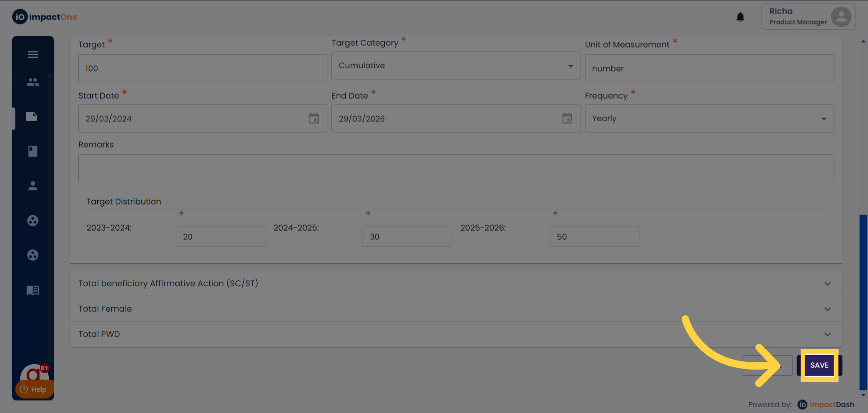Click the Help button
Screen dimensions: 868x413
click(34, 389)
